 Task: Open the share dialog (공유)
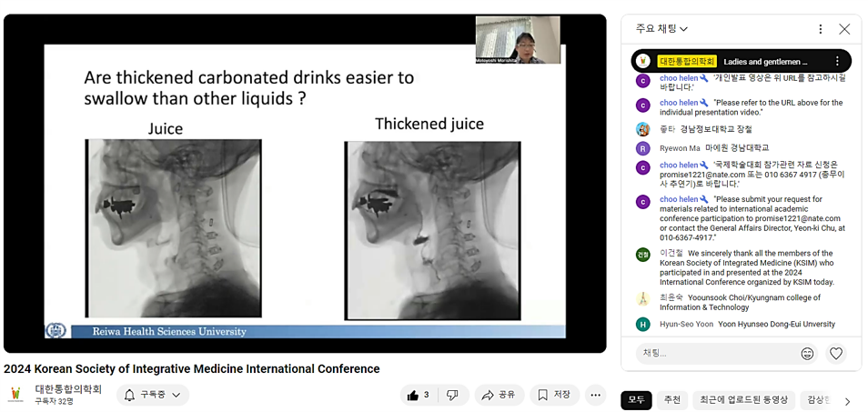point(498,395)
